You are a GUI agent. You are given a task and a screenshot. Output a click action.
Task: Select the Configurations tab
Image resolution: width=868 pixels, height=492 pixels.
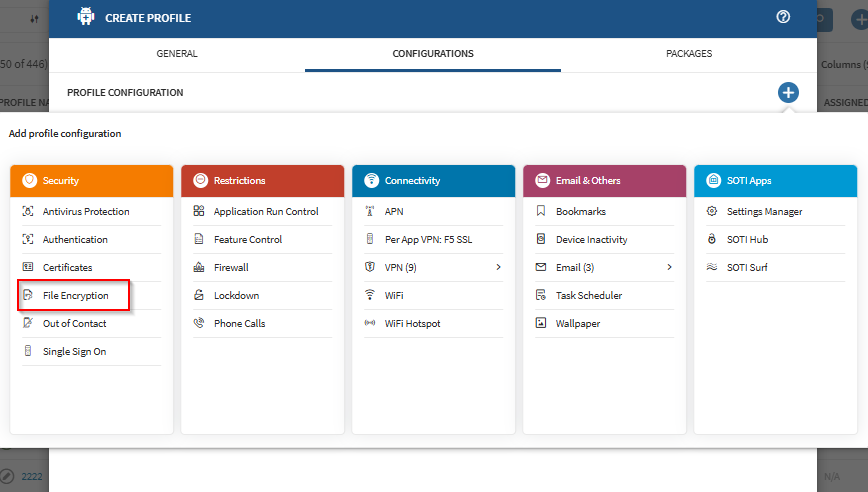[x=433, y=54]
